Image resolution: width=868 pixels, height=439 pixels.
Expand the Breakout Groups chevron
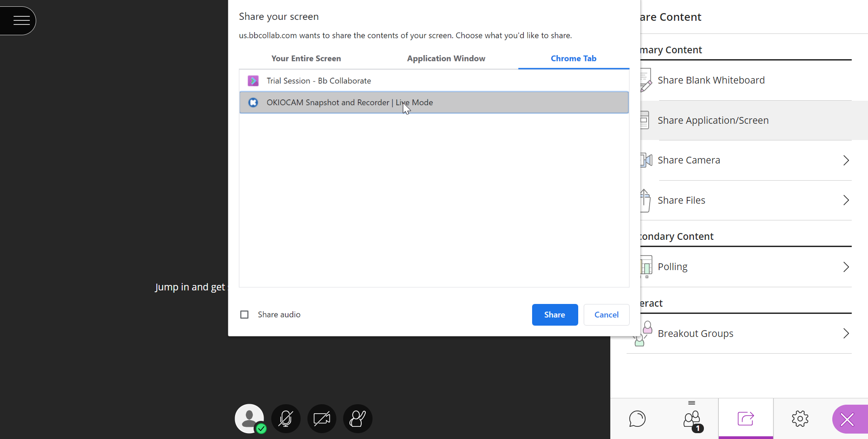click(x=846, y=333)
